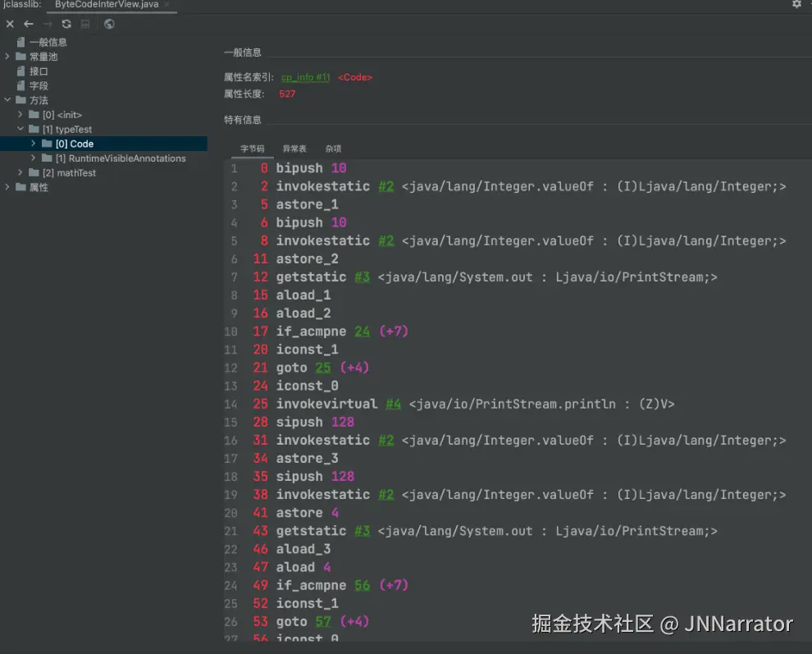Jump to offset 57 from goto

[323, 621]
